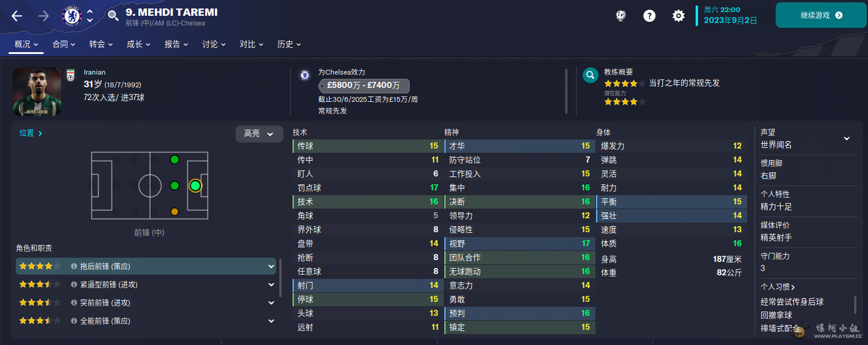This screenshot has height=345, width=868.
Task: Open the search magnifier icon
Action: (x=113, y=16)
